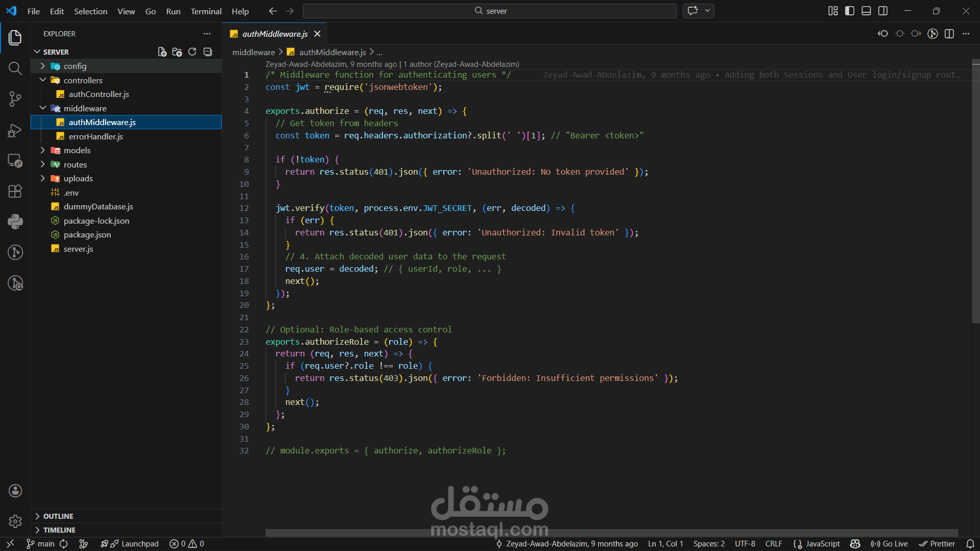This screenshot has height=551, width=980.
Task: Change end of line sequence CRLF
Action: [x=774, y=544]
